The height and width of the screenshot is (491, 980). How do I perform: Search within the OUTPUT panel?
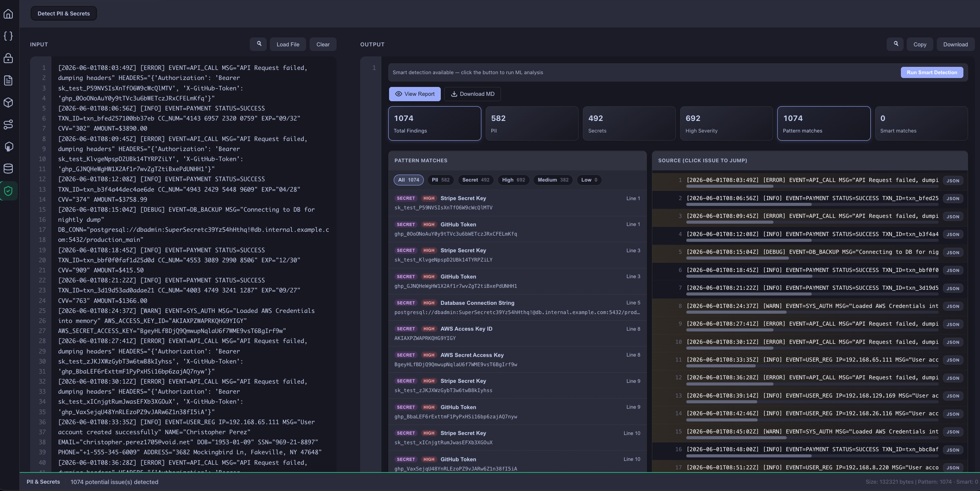895,44
